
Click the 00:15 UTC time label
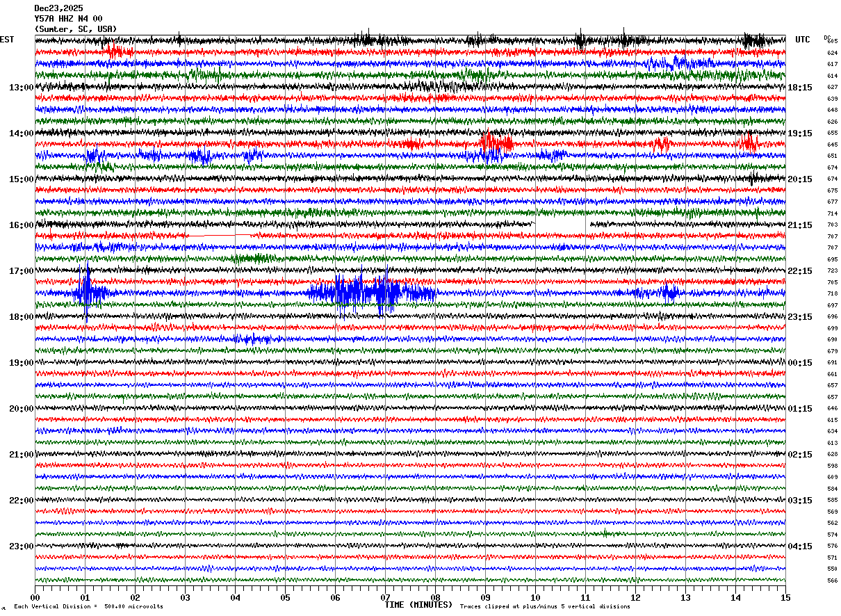(x=800, y=363)
